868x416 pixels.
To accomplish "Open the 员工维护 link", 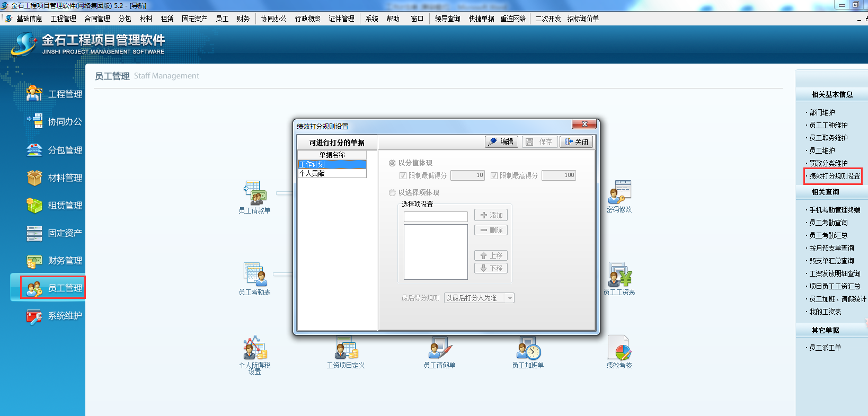I will pos(822,151).
